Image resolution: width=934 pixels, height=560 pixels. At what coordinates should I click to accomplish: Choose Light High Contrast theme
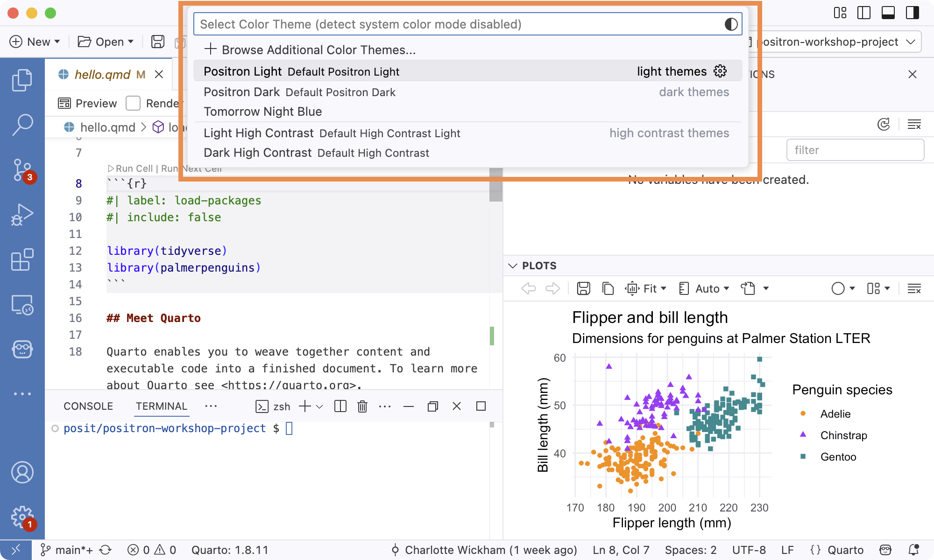467,133
